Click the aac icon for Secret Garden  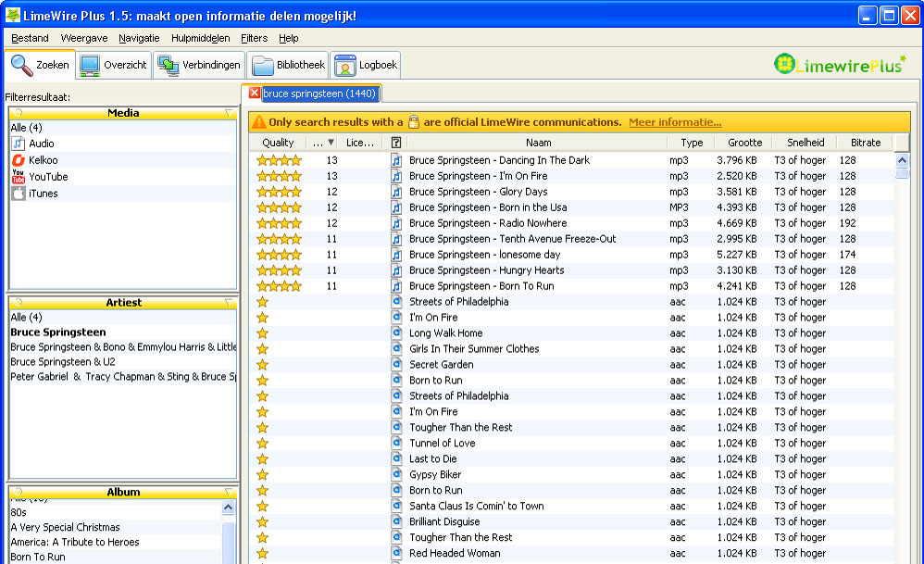pos(396,364)
